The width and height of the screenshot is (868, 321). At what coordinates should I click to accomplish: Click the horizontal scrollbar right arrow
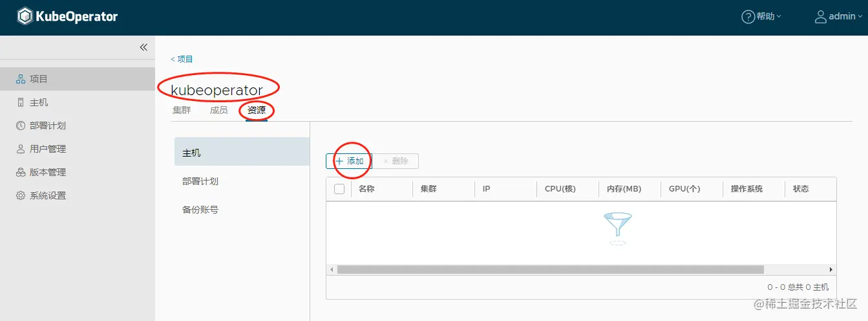click(x=831, y=269)
